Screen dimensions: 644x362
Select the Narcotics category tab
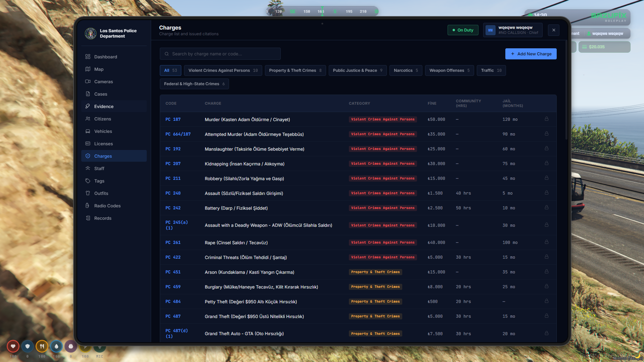point(406,70)
